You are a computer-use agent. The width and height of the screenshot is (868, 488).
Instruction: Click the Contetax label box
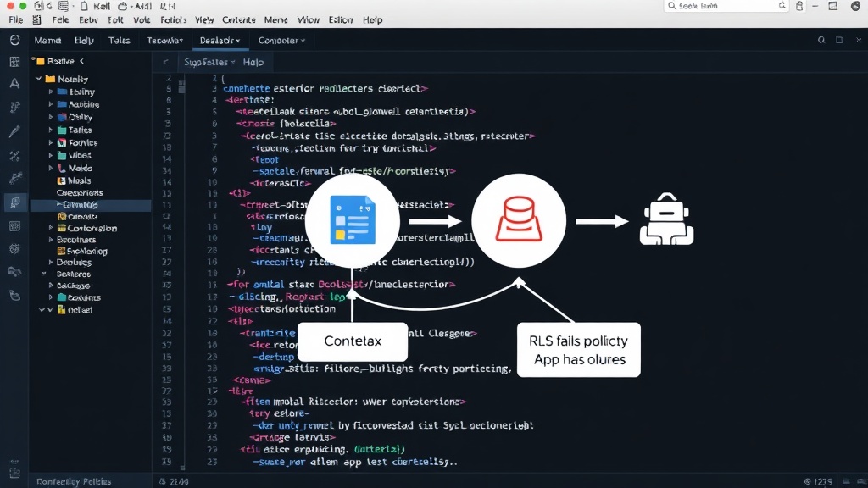pos(353,341)
